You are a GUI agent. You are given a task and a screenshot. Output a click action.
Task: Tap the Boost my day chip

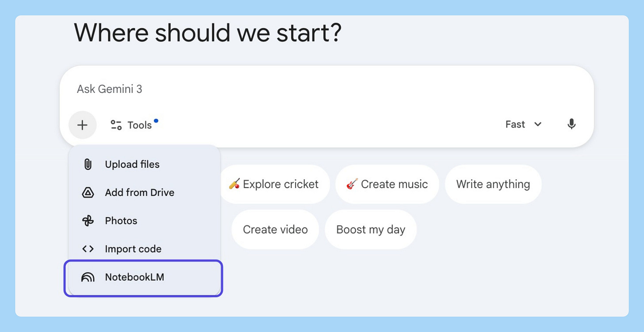point(371,229)
